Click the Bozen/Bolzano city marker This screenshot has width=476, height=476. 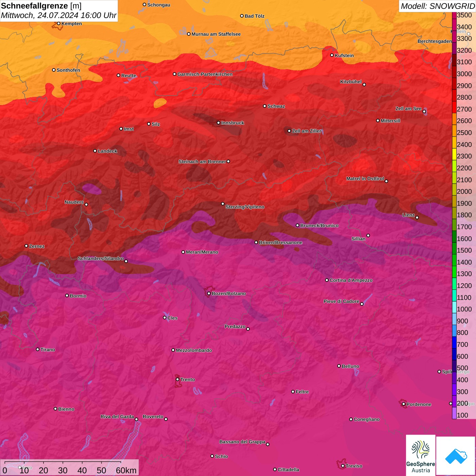coord(209,293)
